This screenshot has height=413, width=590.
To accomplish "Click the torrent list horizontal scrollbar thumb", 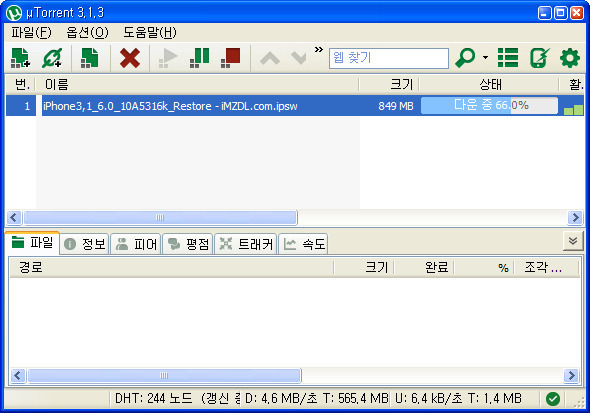I will pyautogui.click(x=160, y=217).
